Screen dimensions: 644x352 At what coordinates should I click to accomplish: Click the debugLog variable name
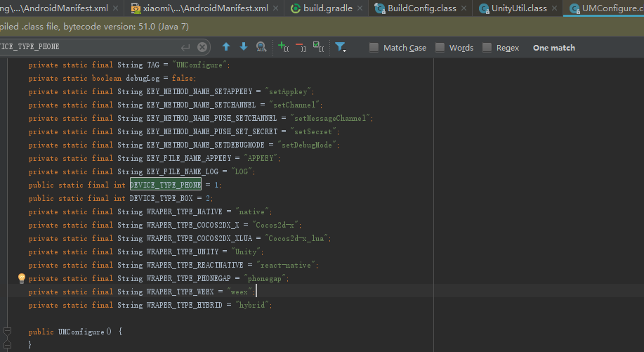tap(143, 78)
